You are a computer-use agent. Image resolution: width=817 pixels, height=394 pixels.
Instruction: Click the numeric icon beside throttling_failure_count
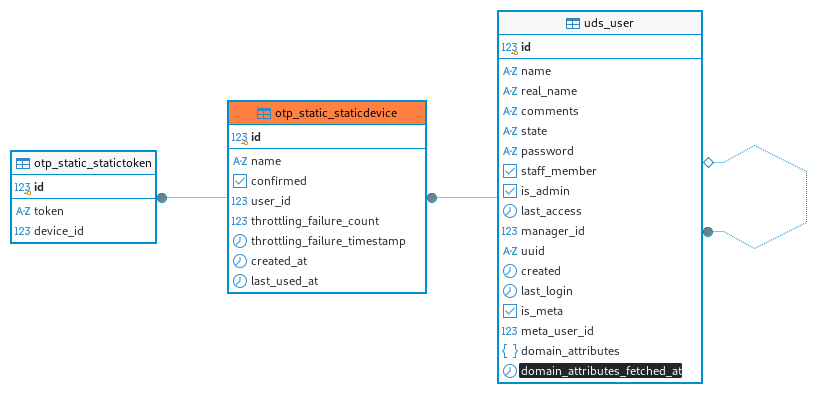click(x=240, y=221)
